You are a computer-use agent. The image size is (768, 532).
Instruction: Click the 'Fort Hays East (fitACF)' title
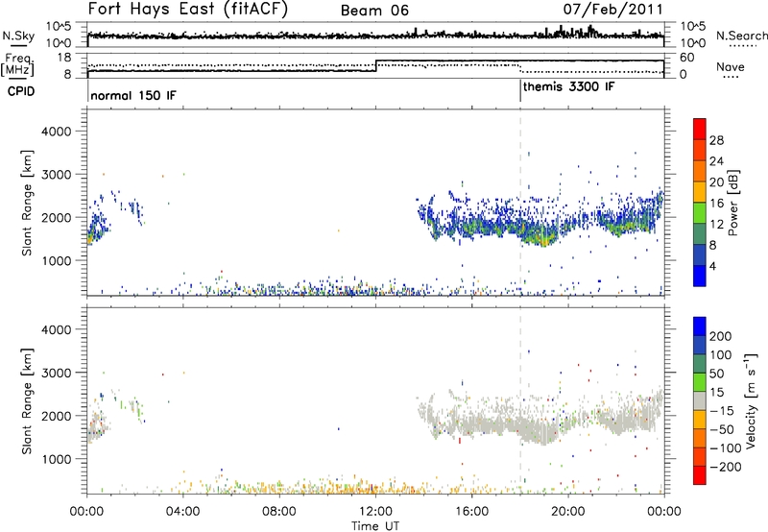point(188,10)
